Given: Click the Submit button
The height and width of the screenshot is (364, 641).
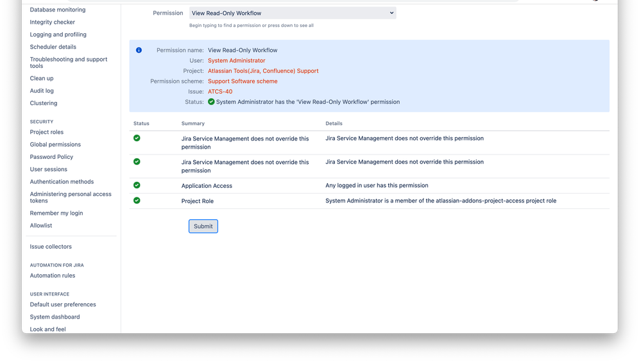Looking at the screenshot, I should click(x=203, y=226).
